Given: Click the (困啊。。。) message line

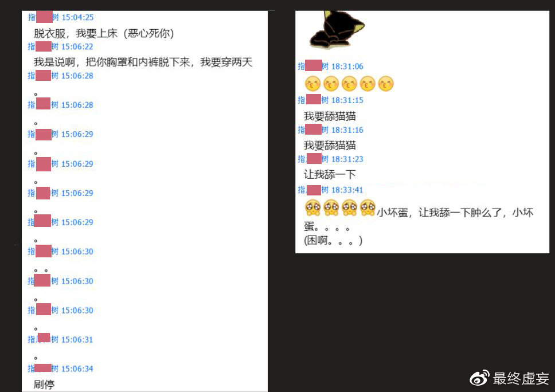Looking at the screenshot, I should [x=333, y=241].
